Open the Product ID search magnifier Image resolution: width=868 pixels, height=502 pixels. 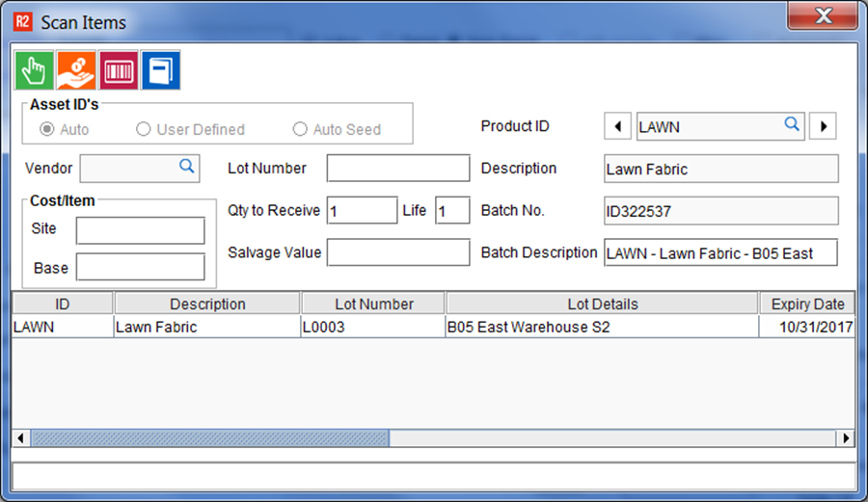791,124
